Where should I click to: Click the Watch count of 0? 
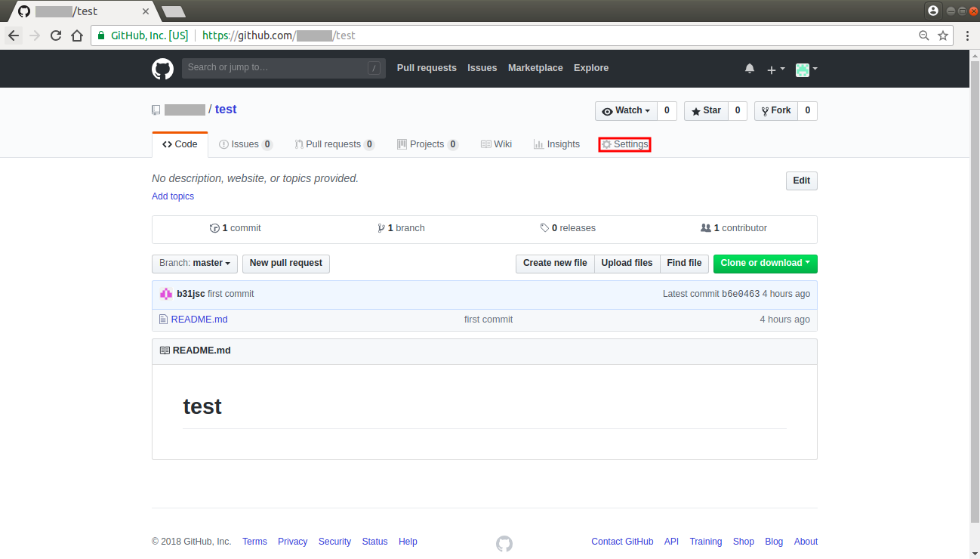click(667, 111)
